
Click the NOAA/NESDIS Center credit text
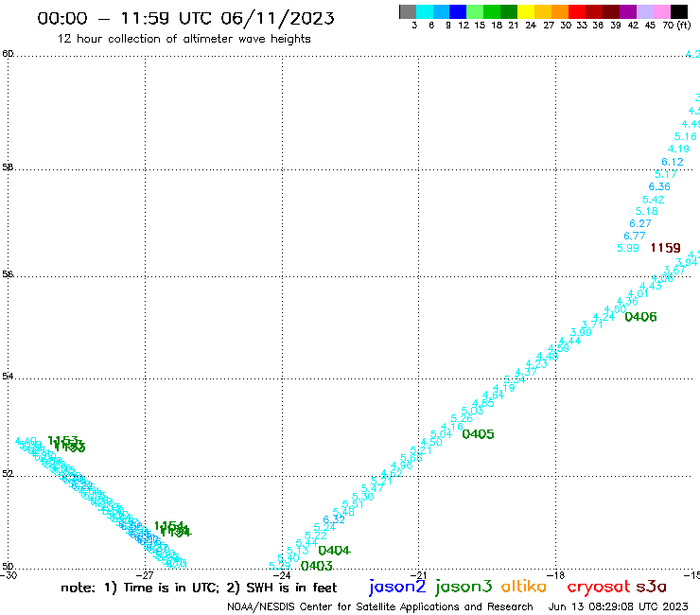click(x=380, y=606)
